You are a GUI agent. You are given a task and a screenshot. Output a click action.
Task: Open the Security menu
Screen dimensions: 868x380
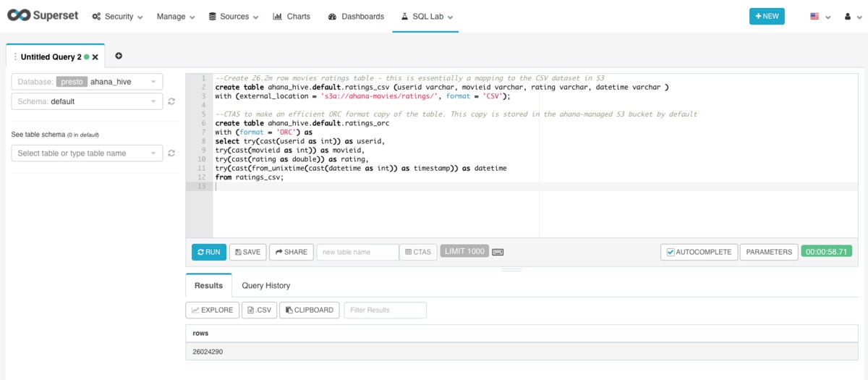(x=118, y=17)
